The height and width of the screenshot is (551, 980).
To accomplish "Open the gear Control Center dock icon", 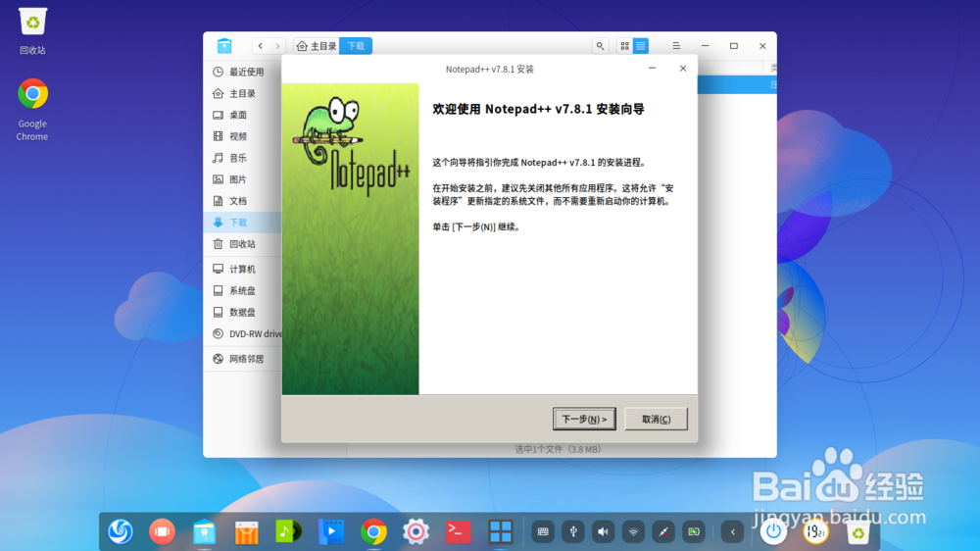I will point(416,531).
